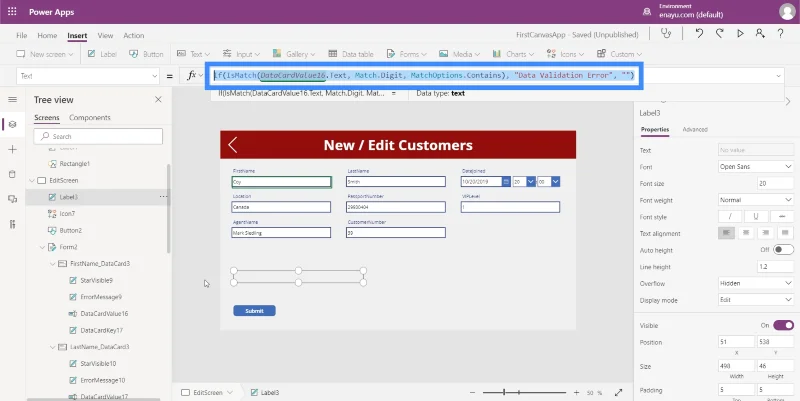Open the Overflow Hidden dropdown
Image resolution: width=800 pixels, height=401 pixels.
click(x=756, y=283)
